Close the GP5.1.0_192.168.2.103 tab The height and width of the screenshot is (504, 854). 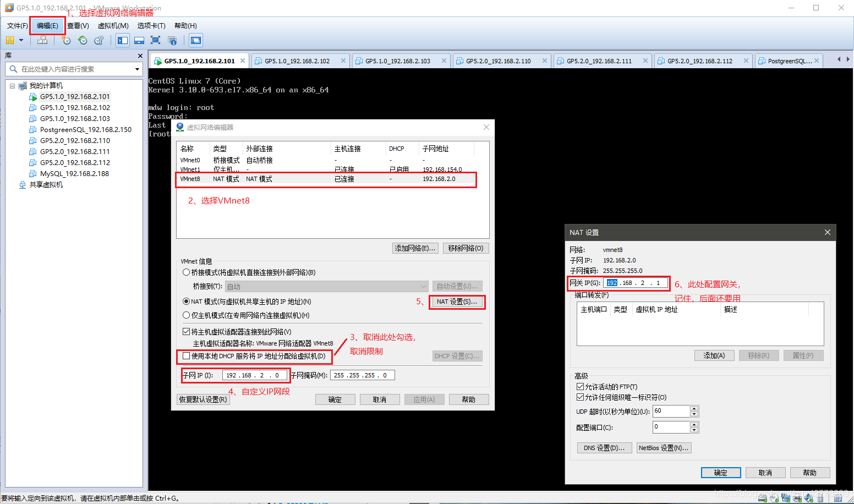coord(444,61)
